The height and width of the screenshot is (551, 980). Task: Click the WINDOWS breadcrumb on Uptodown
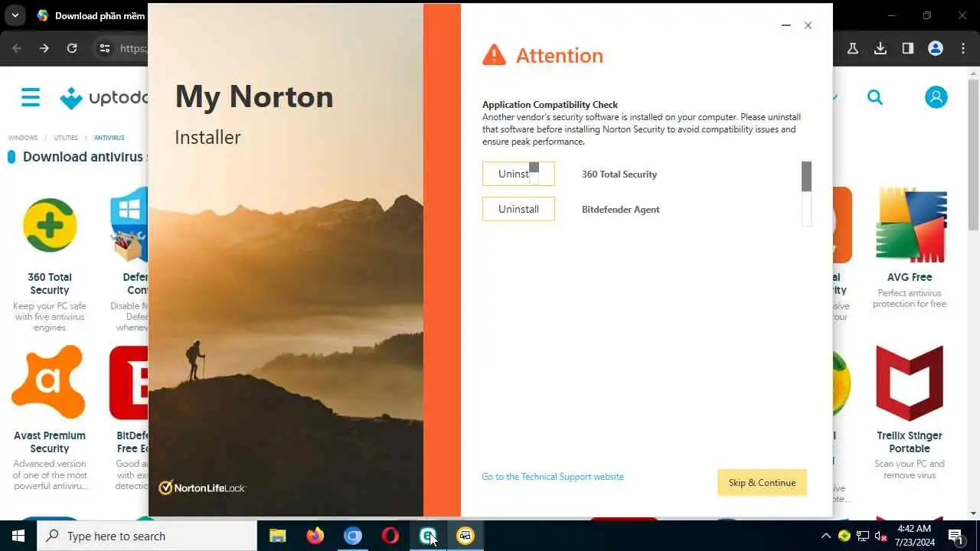coord(23,138)
